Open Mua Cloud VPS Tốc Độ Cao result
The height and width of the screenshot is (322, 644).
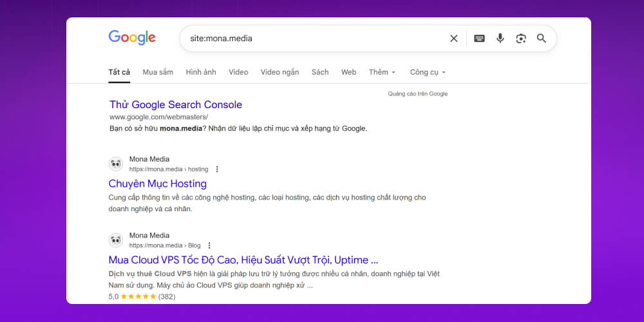pos(243,260)
